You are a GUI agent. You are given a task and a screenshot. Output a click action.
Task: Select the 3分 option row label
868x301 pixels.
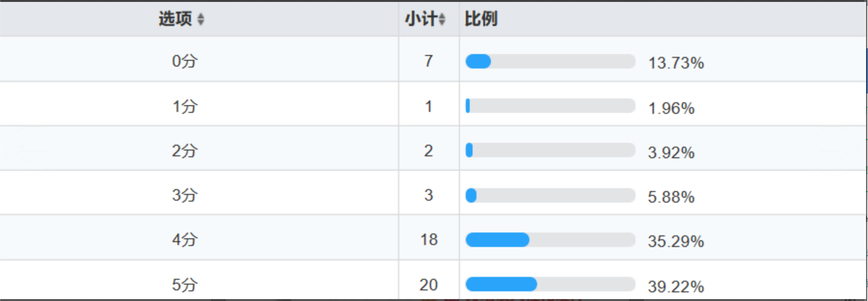click(x=185, y=195)
